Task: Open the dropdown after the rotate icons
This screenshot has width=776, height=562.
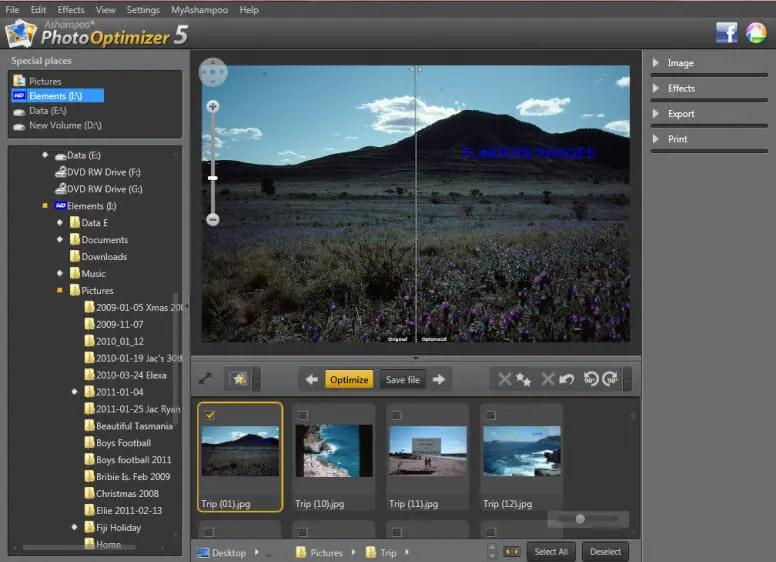Action: click(x=628, y=379)
